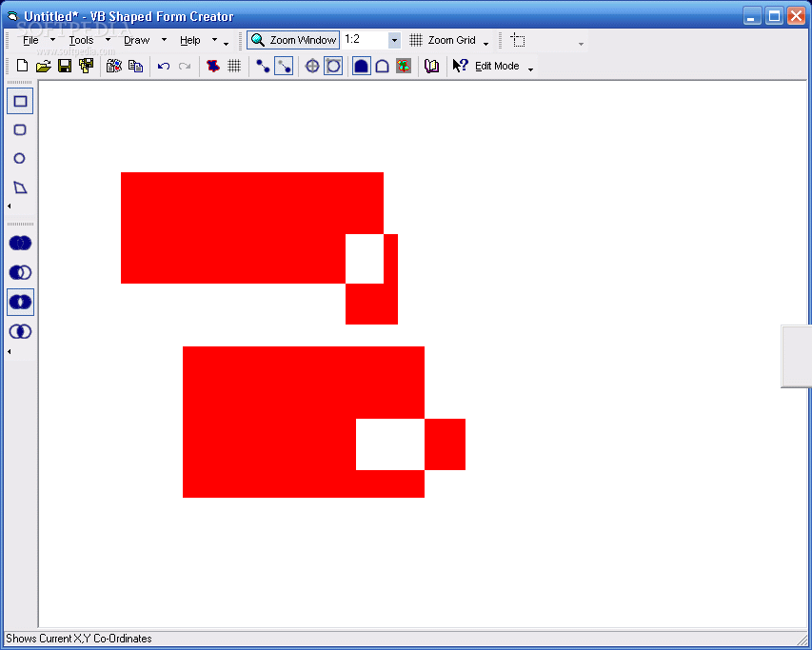This screenshot has width=812, height=650.
Task: Select the Polygon drawing tool
Action: point(20,187)
